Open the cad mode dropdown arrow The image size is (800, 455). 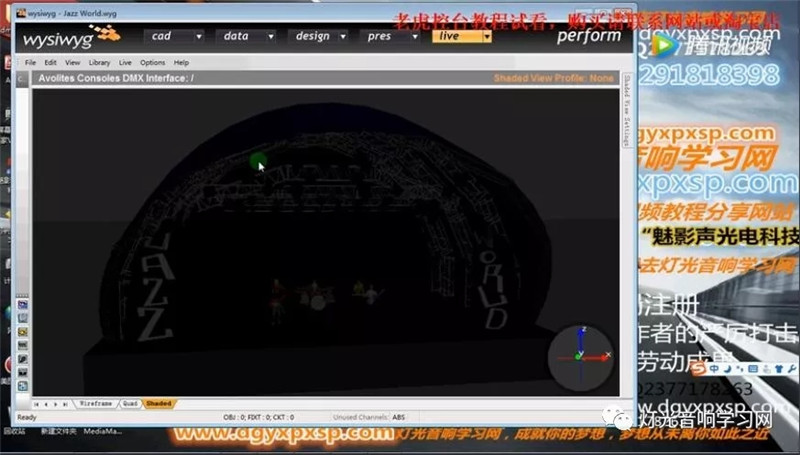(x=199, y=36)
